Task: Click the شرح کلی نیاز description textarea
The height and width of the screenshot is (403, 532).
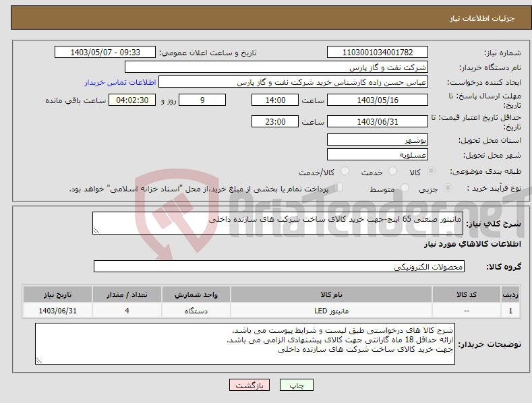Action: pyautogui.click(x=278, y=223)
